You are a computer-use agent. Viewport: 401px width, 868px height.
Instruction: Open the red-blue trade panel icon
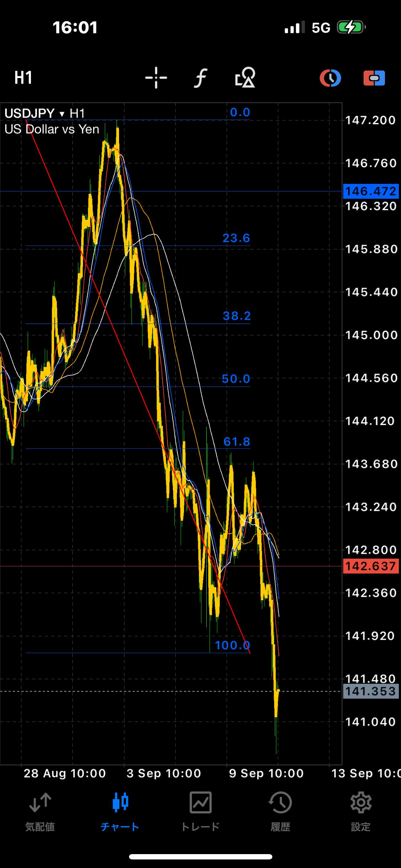click(x=374, y=78)
